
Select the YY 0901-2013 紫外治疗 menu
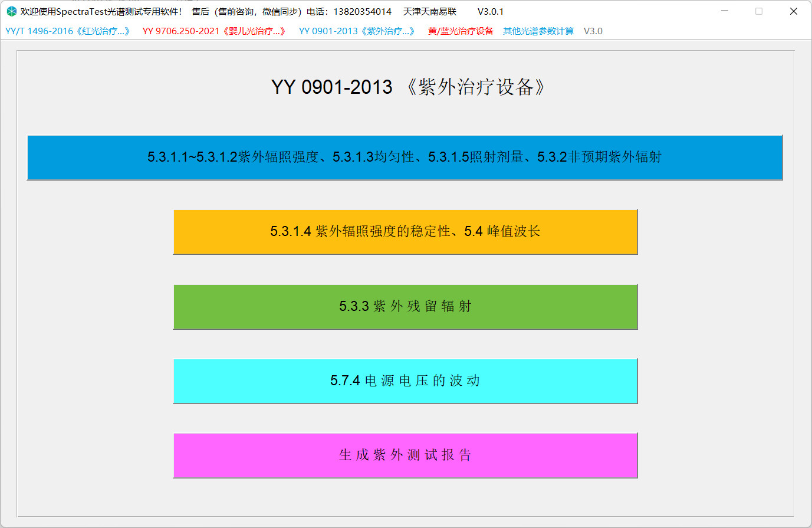pyautogui.click(x=357, y=31)
